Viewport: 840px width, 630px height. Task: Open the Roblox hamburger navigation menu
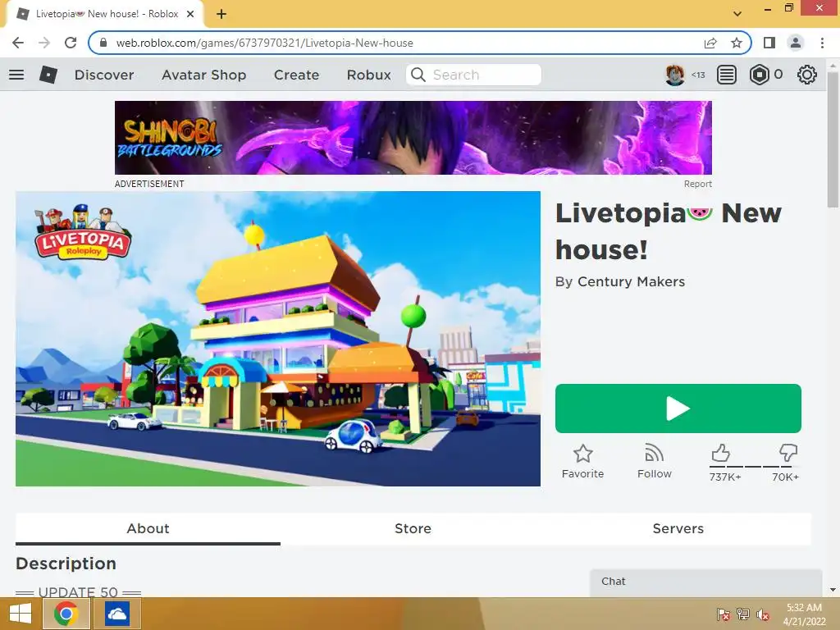point(16,75)
